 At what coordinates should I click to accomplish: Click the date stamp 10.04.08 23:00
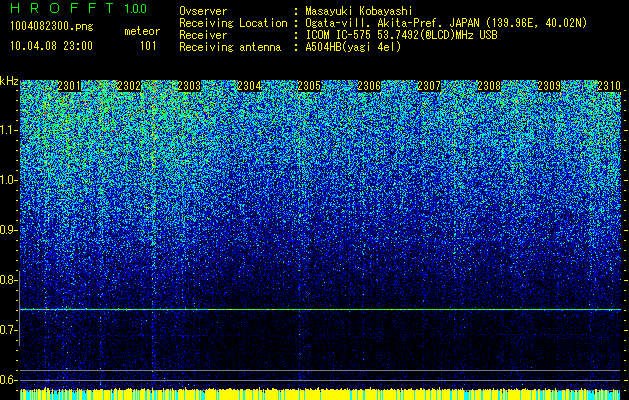(51, 46)
